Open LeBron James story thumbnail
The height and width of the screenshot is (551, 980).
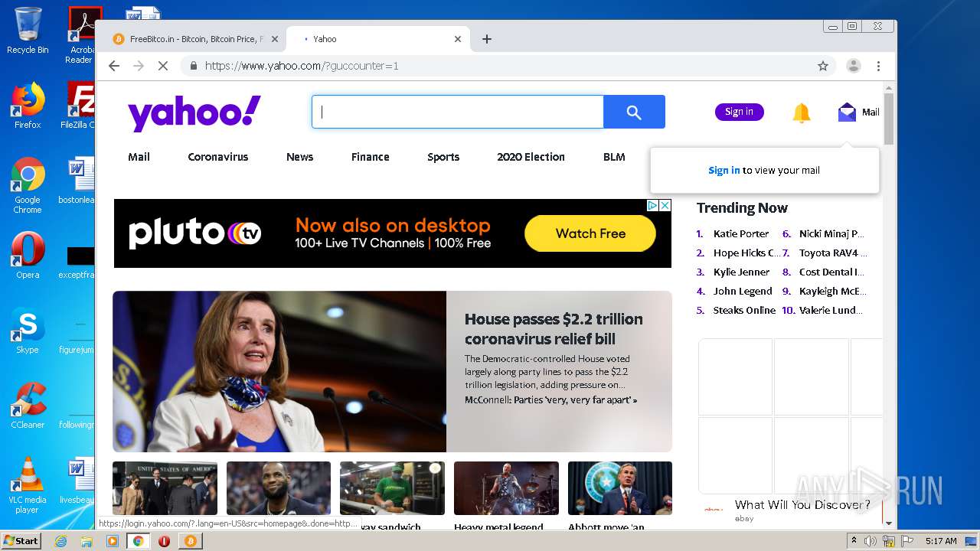pos(279,488)
